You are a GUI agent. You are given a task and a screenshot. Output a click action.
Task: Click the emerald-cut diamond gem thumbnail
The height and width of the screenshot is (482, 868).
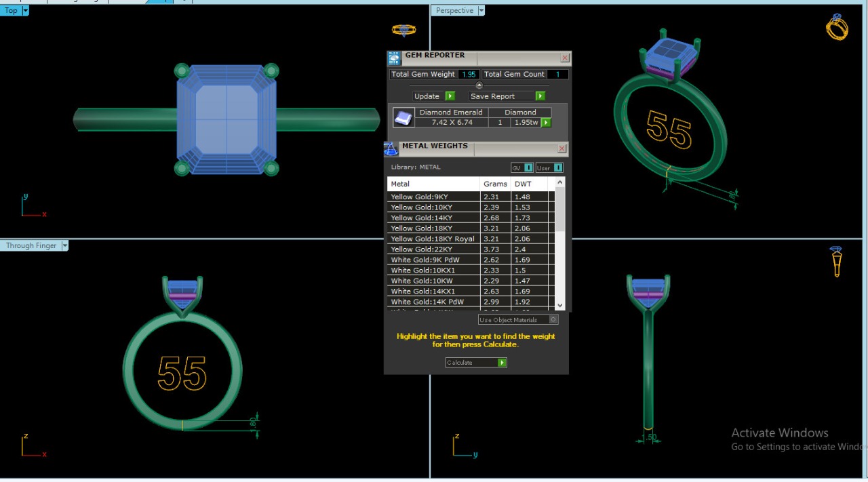point(403,118)
